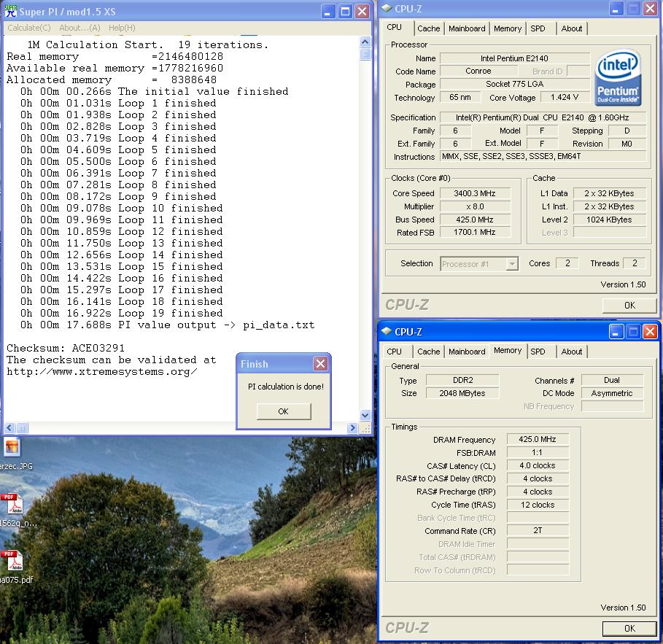
Task: Switch to Mainboard tab in lower CPU-Z
Action: (467, 352)
